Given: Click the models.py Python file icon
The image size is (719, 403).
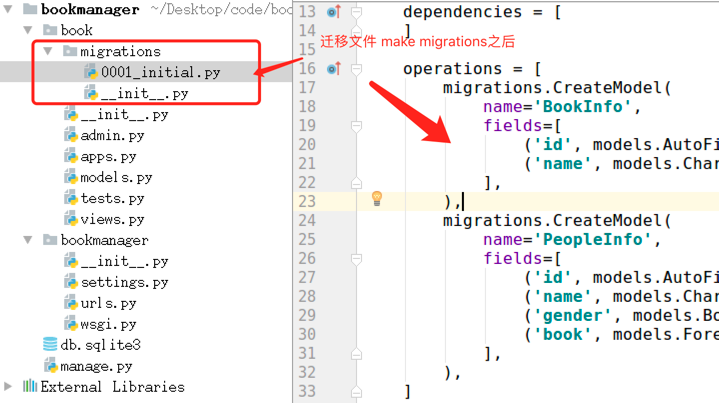Looking at the screenshot, I should point(71,177).
